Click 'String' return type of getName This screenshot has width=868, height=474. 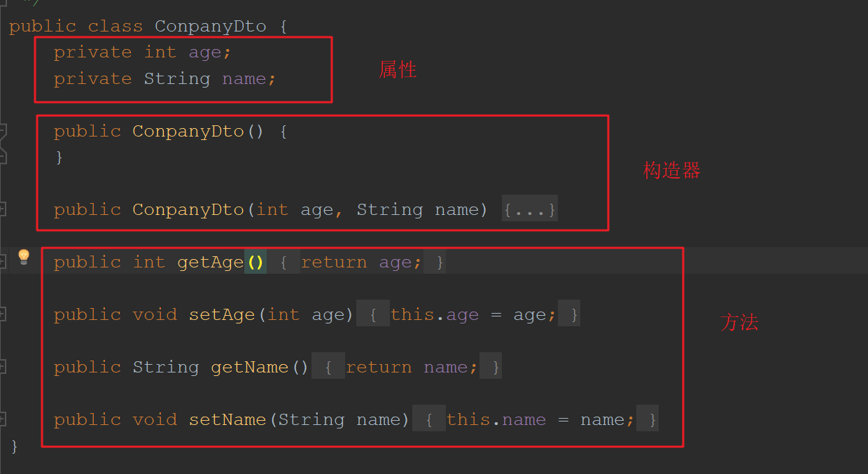(x=166, y=367)
